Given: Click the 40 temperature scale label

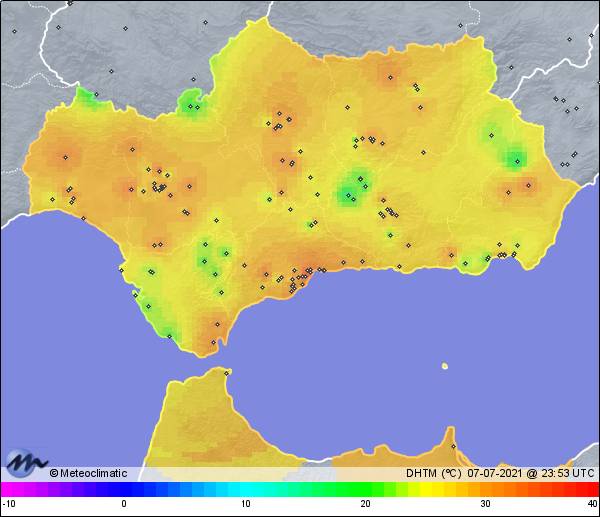Looking at the screenshot, I should 593,504.
